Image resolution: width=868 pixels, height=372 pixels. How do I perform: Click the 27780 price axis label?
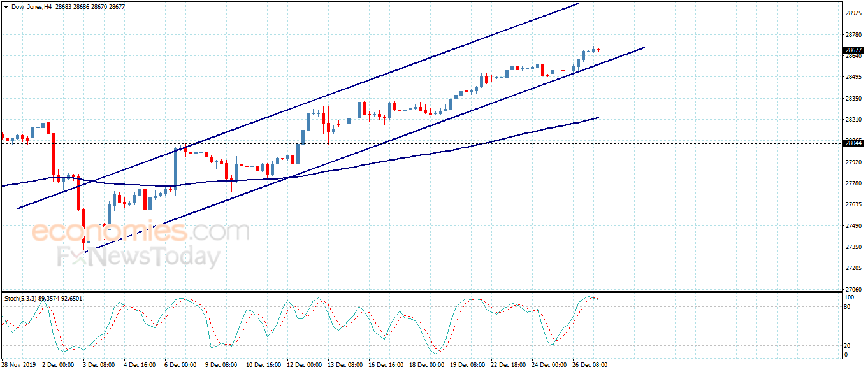coord(853,183)
